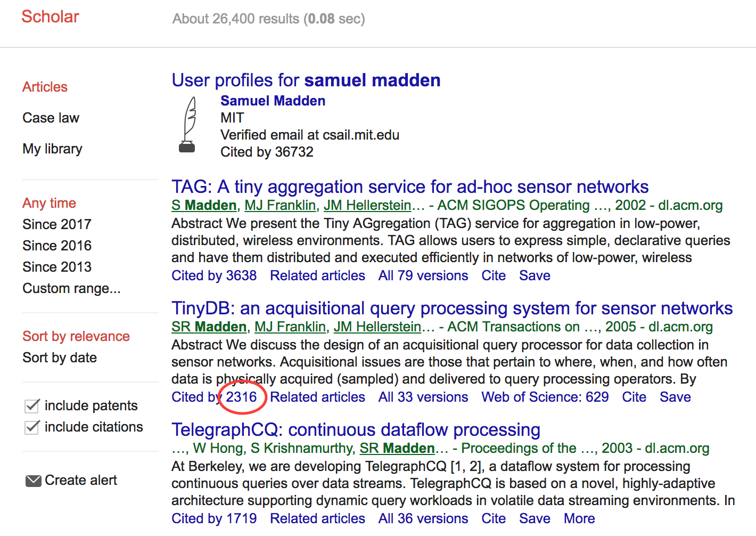Toggle the include patents checkbox
The width and height of the screenshot is (756, 536).
pos(32,406)
